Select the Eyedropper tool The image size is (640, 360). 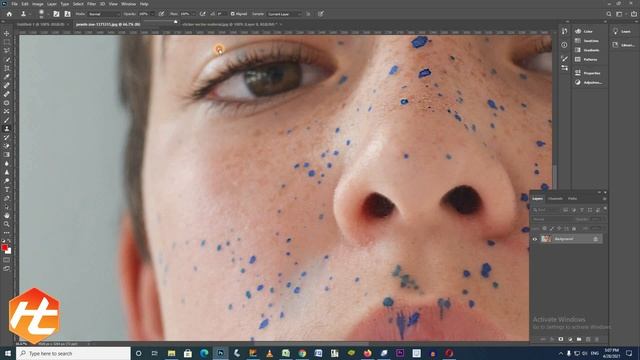tap(7, 77)
